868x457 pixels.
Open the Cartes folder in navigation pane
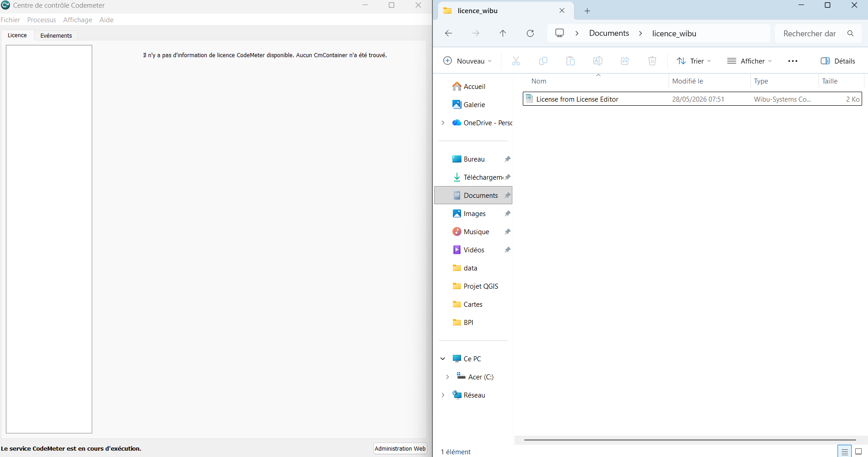click(x=473, y=304)
